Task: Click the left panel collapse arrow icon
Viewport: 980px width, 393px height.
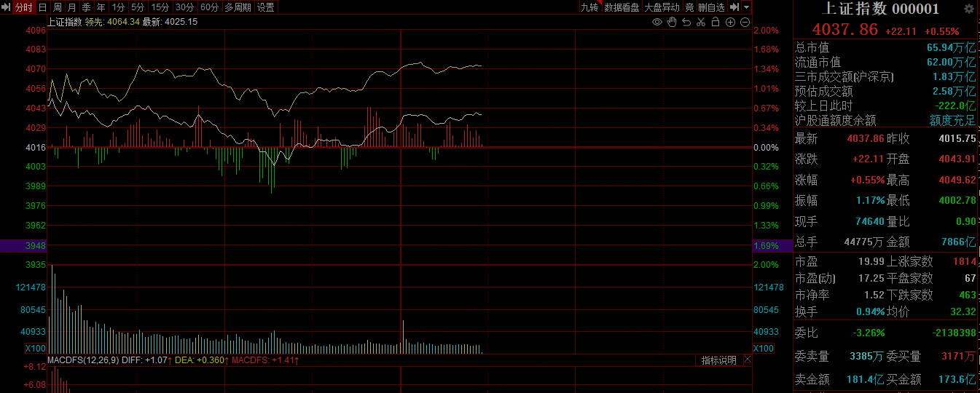Action: pyautogui.click(x=6, y=7)
